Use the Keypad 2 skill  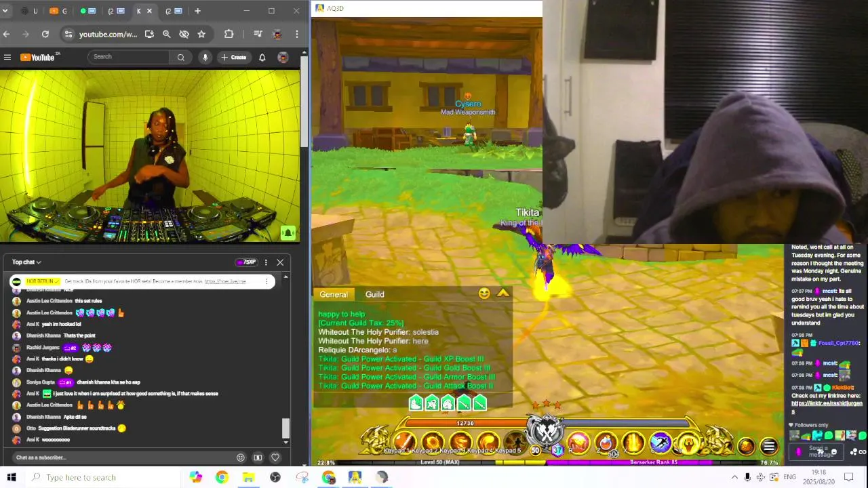433,443
